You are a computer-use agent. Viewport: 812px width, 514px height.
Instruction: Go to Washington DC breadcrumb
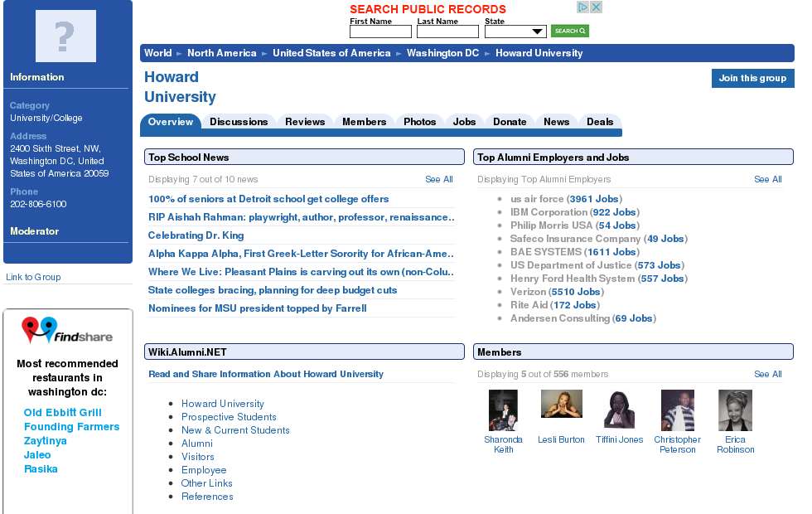pos(442,53)
